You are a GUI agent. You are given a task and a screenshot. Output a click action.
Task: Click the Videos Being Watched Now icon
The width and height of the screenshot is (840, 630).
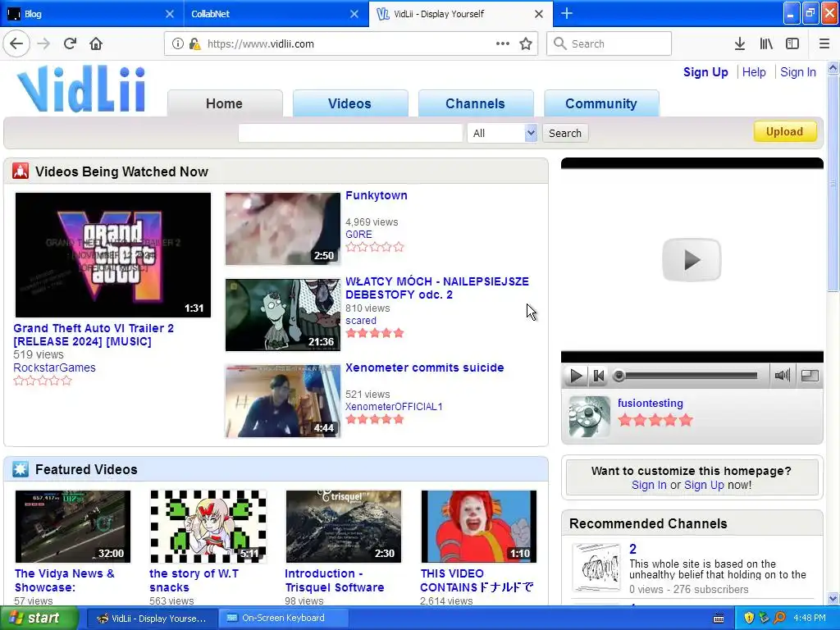(21, 171)
